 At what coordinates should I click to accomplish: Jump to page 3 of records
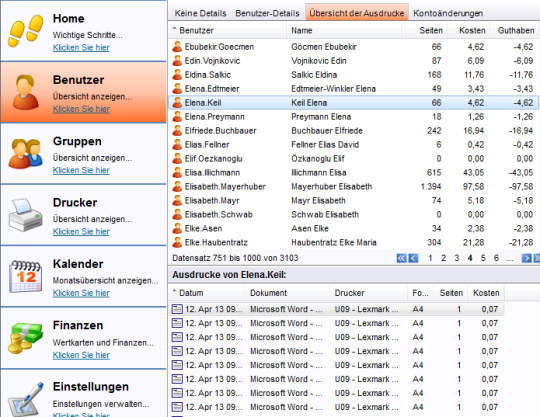click(457, 258)
